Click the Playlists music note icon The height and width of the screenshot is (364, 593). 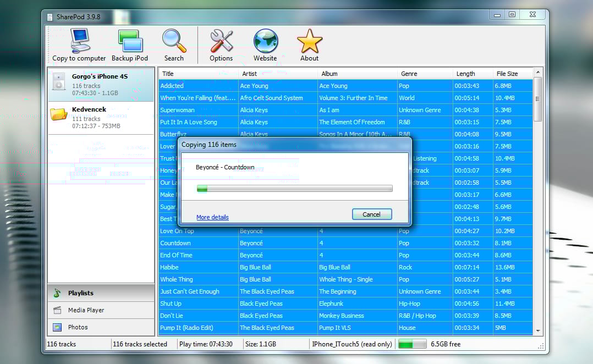(x=57, y=293)
